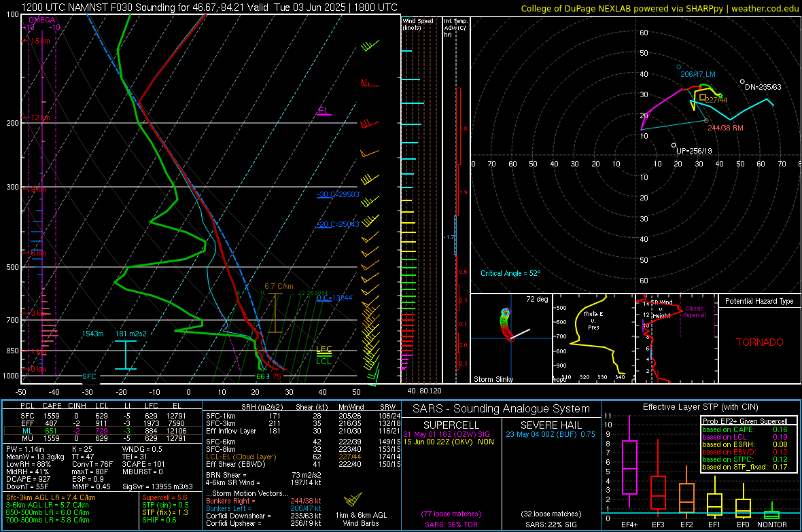This screenshot has width=802, height=532.
Task: Click the sounding title with valid time
Action: pyautogui.click(x=210, y=7)
